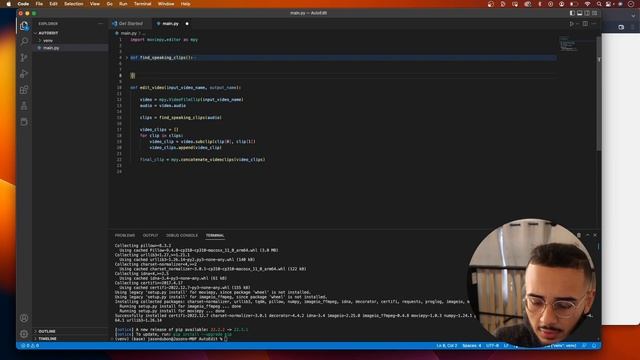Click the feedback icon in status bar
The width and height of the screenshot is (640, 360).
click(x=584, y=346)
